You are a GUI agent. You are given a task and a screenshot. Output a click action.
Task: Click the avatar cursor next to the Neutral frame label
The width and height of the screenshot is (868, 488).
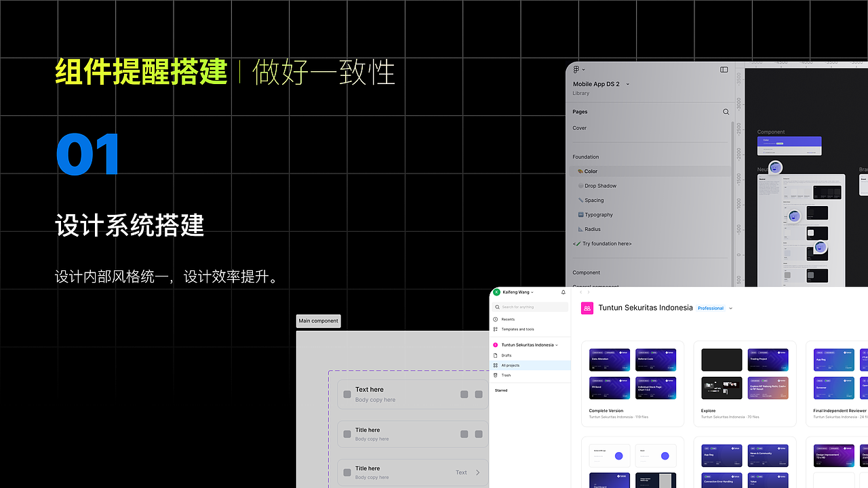pos(776,167)
